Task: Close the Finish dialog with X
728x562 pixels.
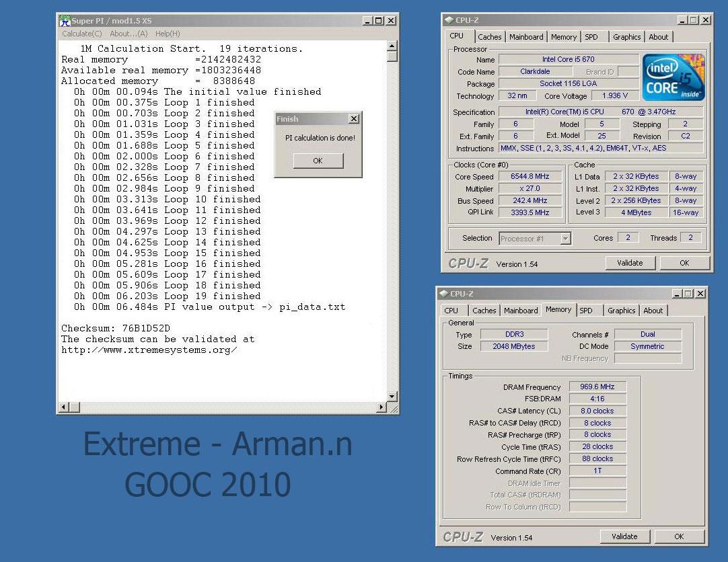Action: click(x=354, y=119)
